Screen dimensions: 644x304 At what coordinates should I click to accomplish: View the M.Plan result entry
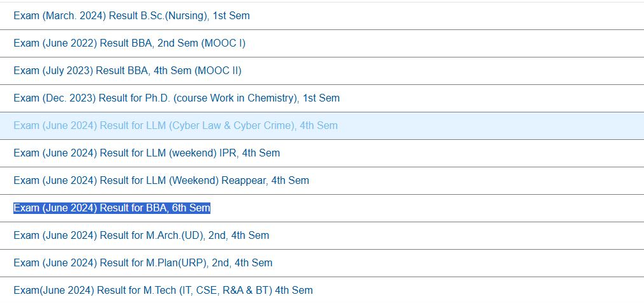pos(143,262)
